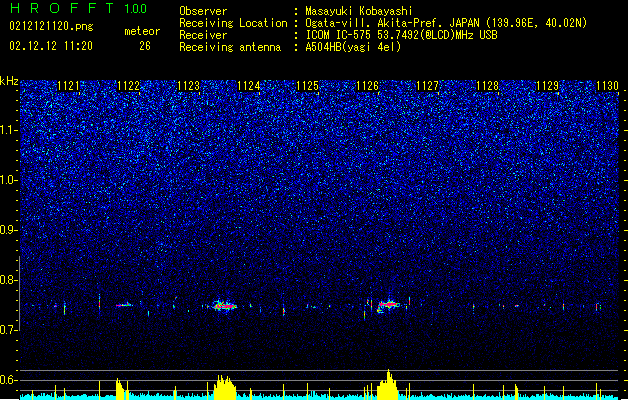Click the meteor echo trace near 1122

(x=124, y=305)
